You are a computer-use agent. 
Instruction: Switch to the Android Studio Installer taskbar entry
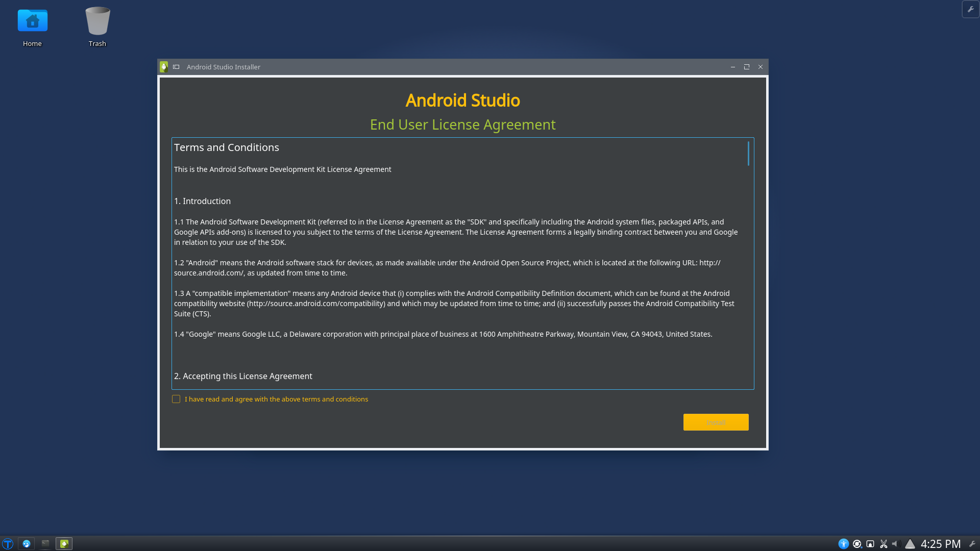tap(64, 544)
